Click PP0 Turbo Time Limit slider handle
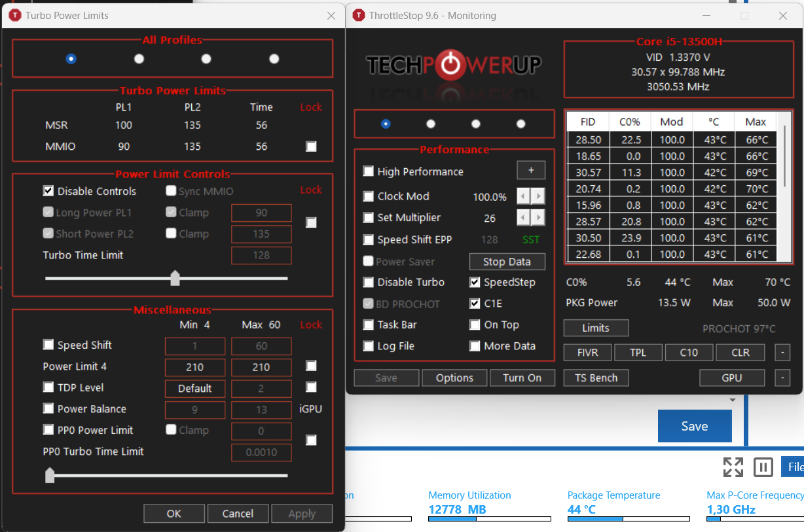Viewport: 804px width, 532px height. [x=50, y=474]
